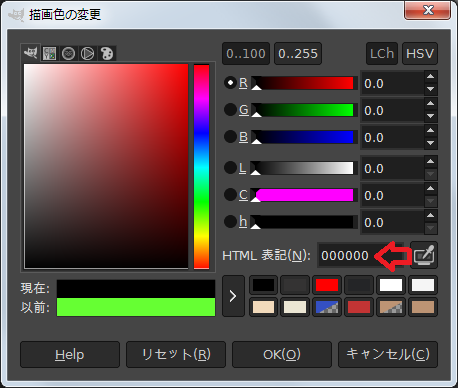
Task: Pick the dark red swatch in bottom row
Action: tap(359, 307)
